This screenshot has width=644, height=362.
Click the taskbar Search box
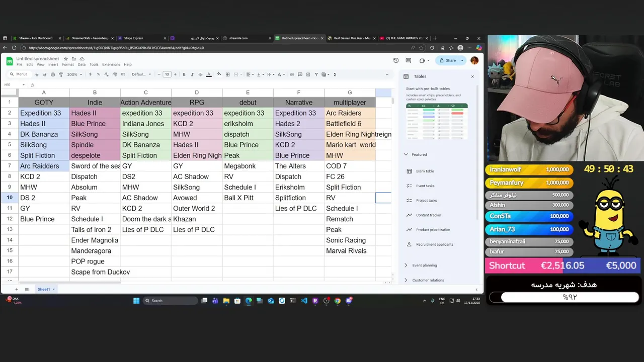click(x=171, y=301)
